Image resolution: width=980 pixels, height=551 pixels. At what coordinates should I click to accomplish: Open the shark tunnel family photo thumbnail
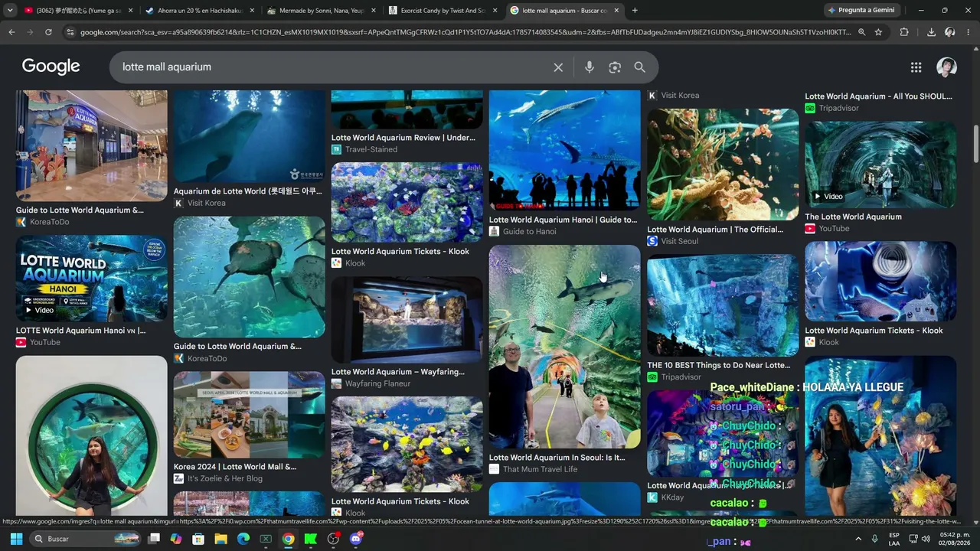564,347
